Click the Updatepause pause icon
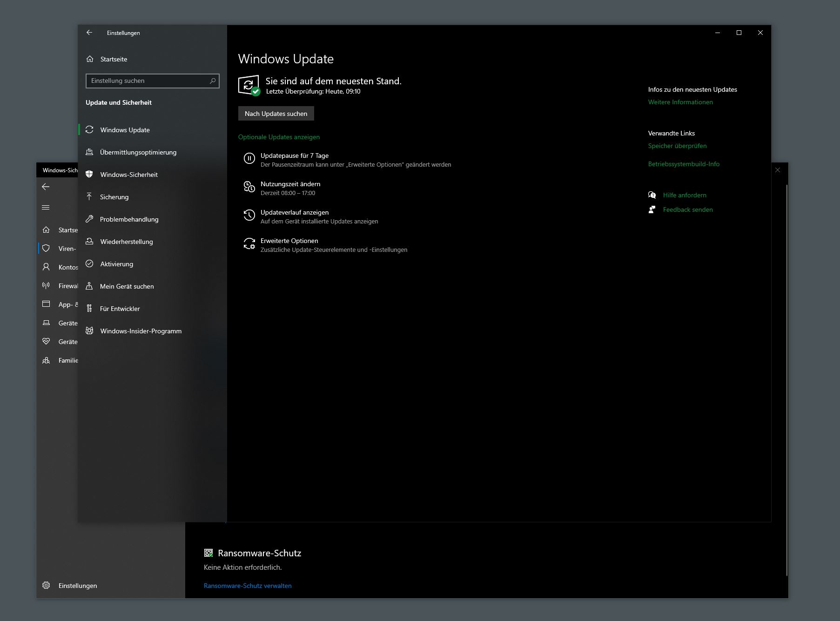The width and height of the screenshot is (840, 621). pos(249,159)
